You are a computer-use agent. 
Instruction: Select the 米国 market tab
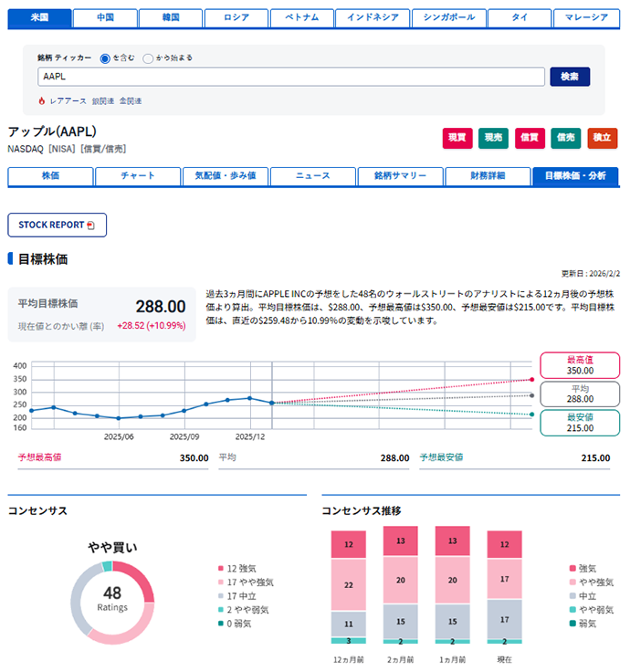coord(39,18)
